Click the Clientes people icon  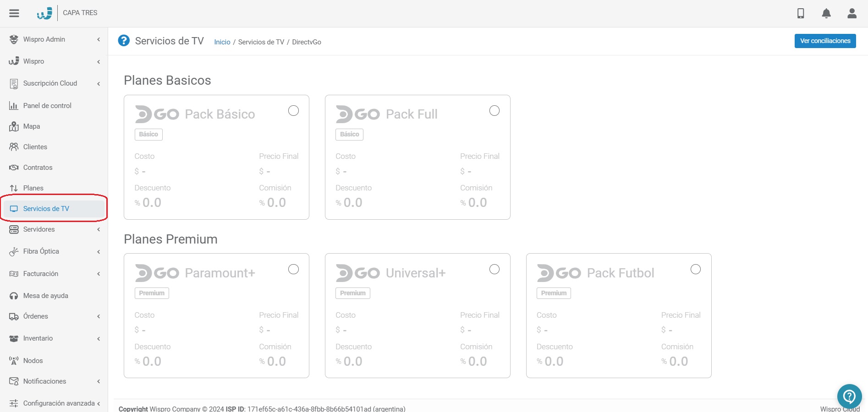coord(14,147)
